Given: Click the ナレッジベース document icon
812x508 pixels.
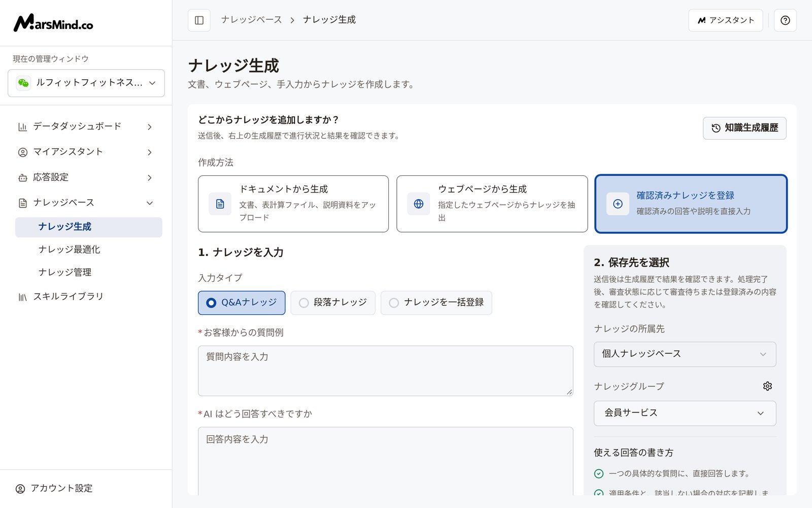Looking at the screenshot, I should click(x=22, y=203).
